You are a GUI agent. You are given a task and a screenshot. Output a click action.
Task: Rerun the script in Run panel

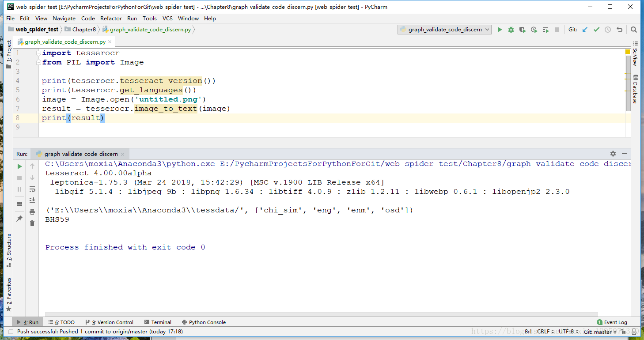(19, 166)
